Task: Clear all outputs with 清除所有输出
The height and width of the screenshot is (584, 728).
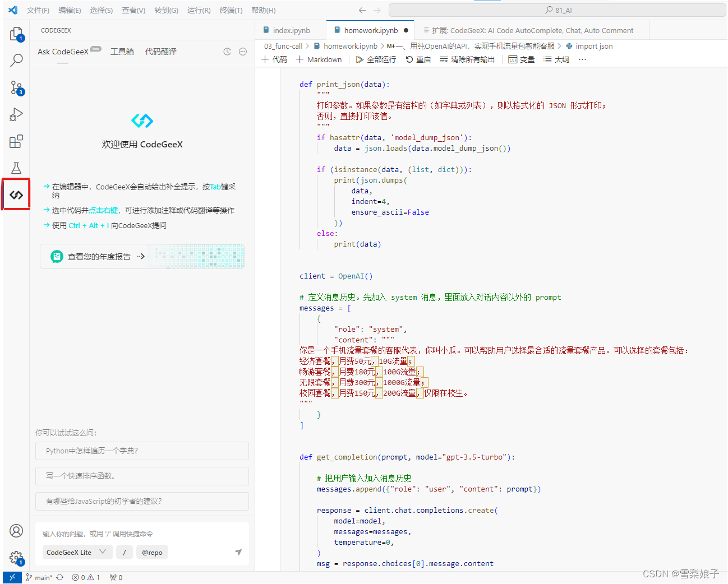Action: click(x=467, y=59)
